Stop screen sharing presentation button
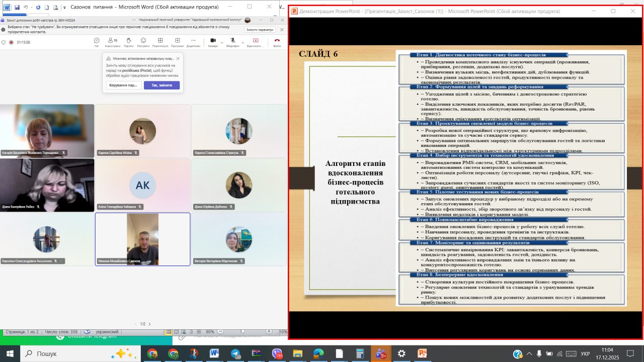 point(256,41)
